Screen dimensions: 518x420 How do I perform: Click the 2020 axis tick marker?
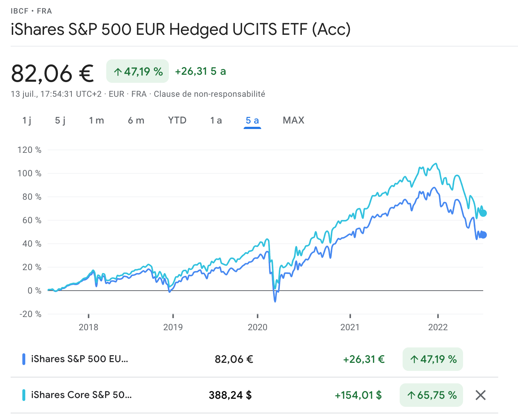click(x=258, y=316)
